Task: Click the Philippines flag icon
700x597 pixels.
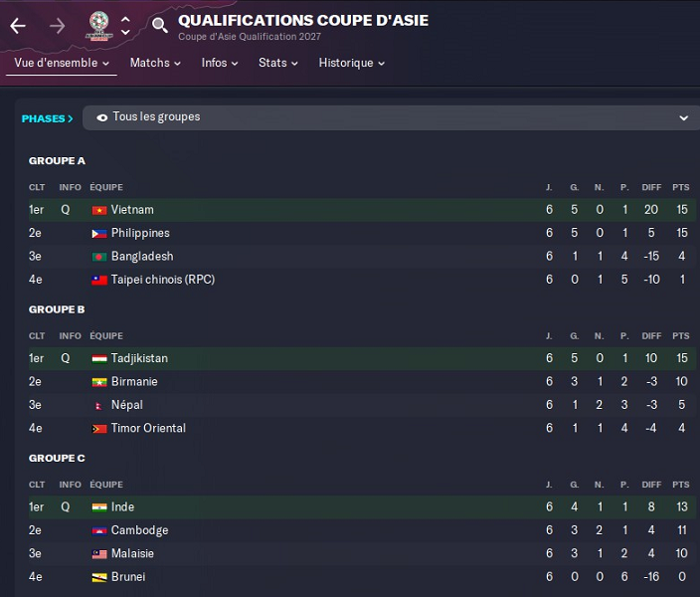Action: pos(99,233)
